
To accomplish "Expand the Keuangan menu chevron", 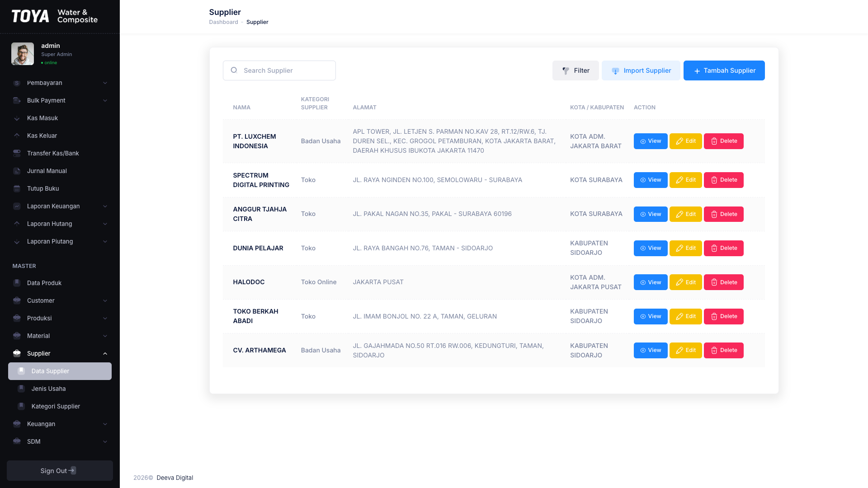I will tap(105, 424).
